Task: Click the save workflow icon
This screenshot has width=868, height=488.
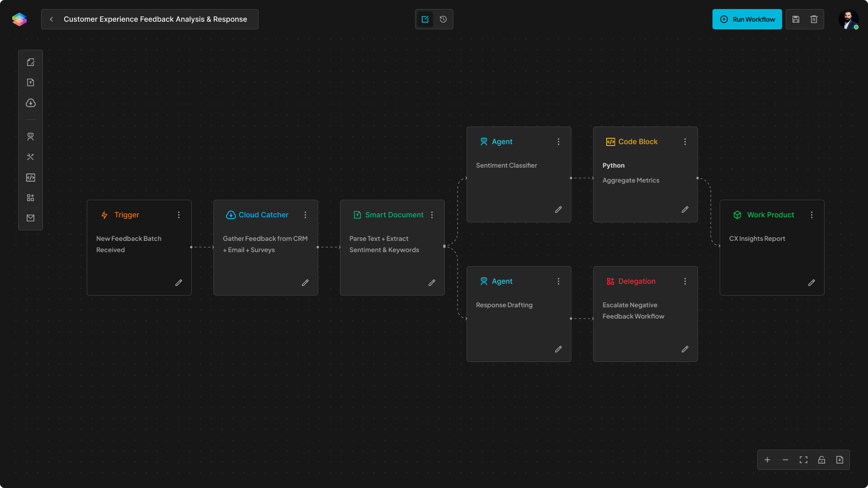Action: coord(796,19)
